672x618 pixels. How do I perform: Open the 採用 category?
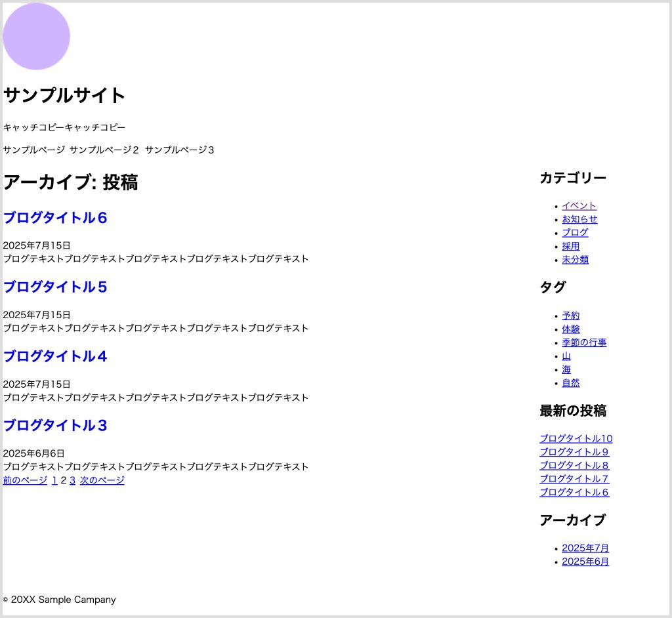pyautogui.click(x=571, y=246)
